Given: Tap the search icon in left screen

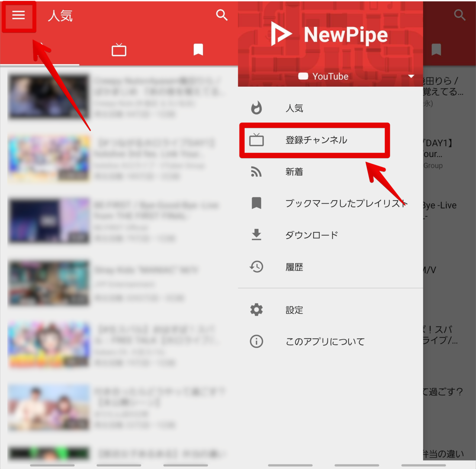Looking at the screenshot, I should pos(222,15).
